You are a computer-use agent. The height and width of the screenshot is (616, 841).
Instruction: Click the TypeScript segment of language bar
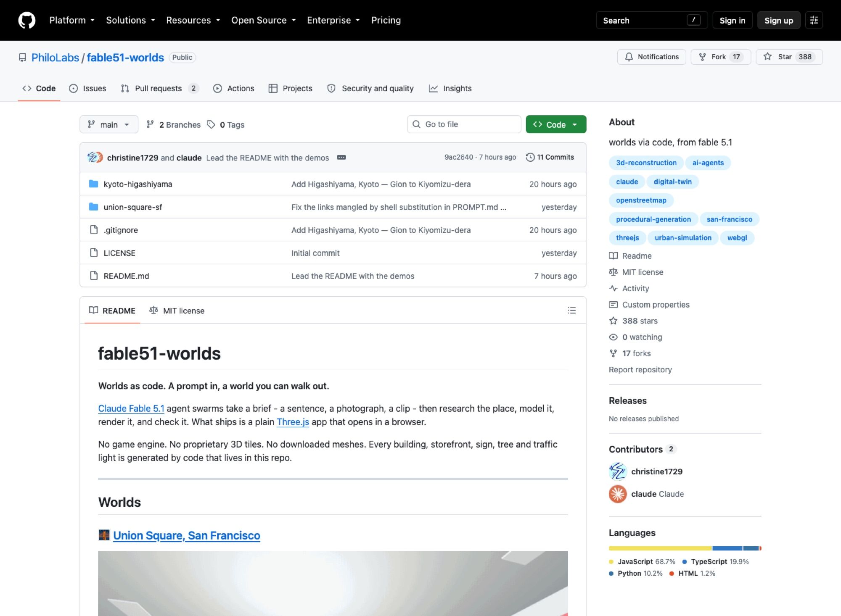[727, 548]
